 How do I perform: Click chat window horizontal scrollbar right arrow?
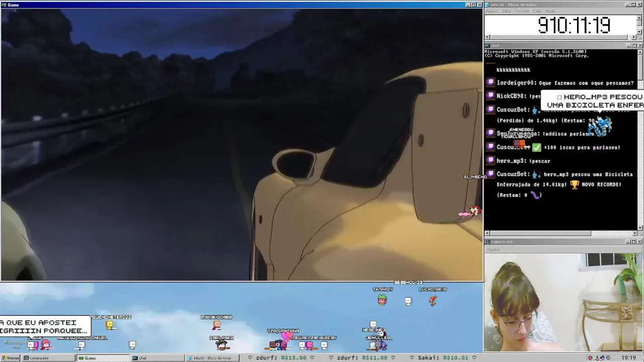click(x=634, y=233)
